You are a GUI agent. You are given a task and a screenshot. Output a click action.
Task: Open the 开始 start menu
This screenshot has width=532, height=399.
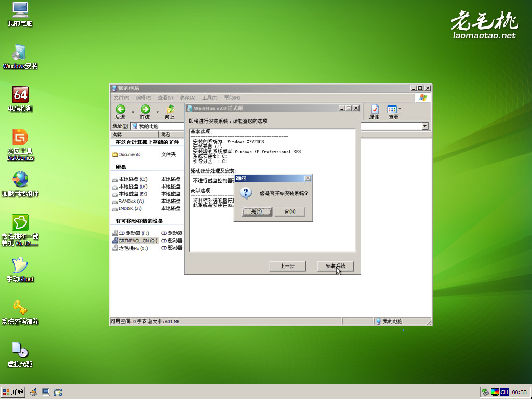pos(13,392)
